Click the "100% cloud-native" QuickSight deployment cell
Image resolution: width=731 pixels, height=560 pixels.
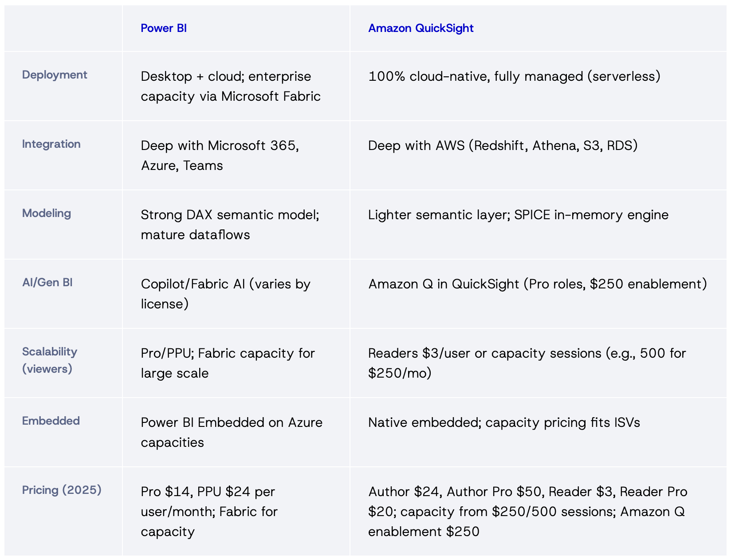[514, 76]
